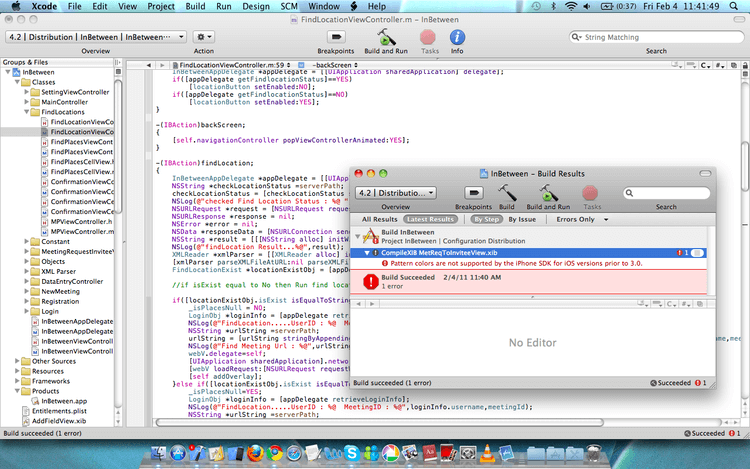Image resolution: width=750 pixels, height=469 pixels.
Task: Go back in editor file history
Action: [x=149, y=65]
